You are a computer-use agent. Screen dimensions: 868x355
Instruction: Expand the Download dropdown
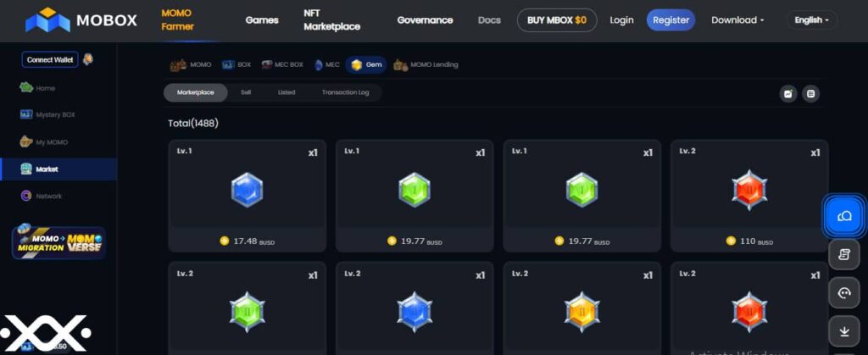[737, 20]
